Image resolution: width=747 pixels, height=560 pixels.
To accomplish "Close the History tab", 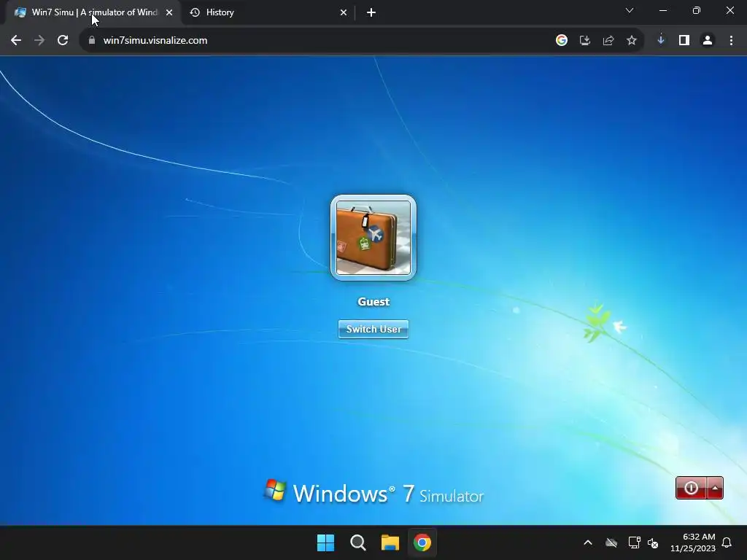I will click(344, 13).
